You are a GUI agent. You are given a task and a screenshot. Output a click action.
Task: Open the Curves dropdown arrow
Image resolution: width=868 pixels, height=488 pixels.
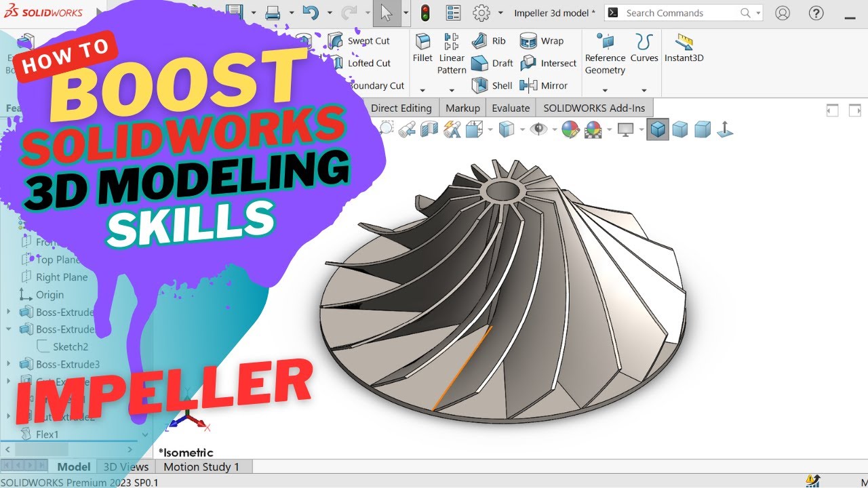(644, 90)
